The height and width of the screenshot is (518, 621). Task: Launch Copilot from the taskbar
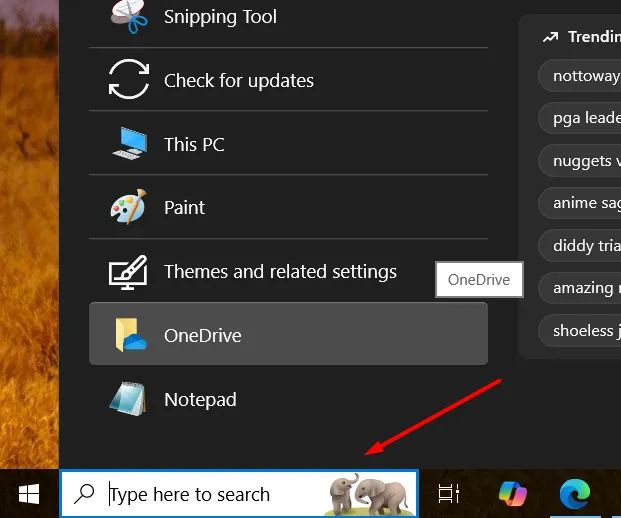pyautogui.click(x=513, y=494)
